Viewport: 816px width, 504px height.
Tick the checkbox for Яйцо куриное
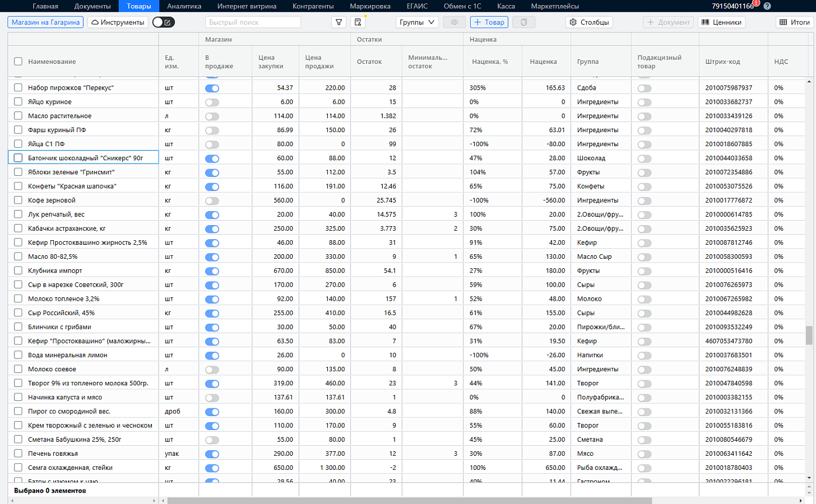point(18,102)
